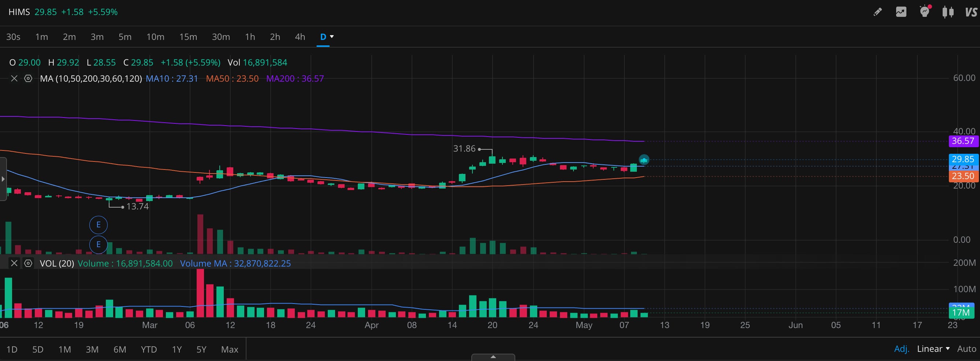The width and height of the screenshot is (980, 361).
Task: Switch to the 30s interval
Action: coord(13,37)
